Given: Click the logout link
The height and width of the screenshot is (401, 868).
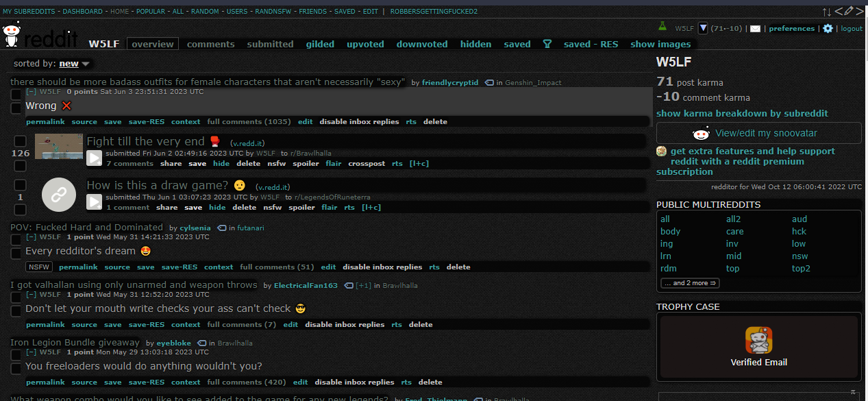Looking at the screenshot, I should pyautogui.click(x=852, y=29).
